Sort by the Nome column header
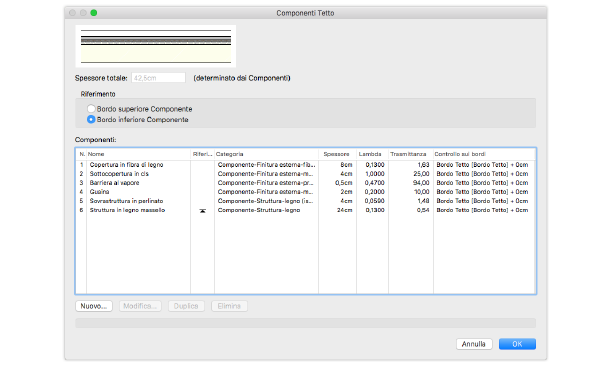Image resolution: width=607 pixels, height=367 pixels. (x=138, y=154)
